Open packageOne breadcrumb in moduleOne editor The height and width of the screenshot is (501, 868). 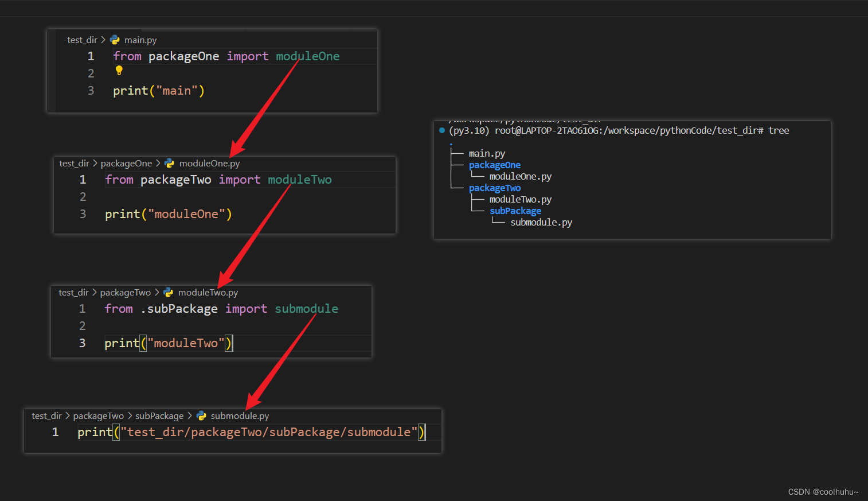(127, 163)
